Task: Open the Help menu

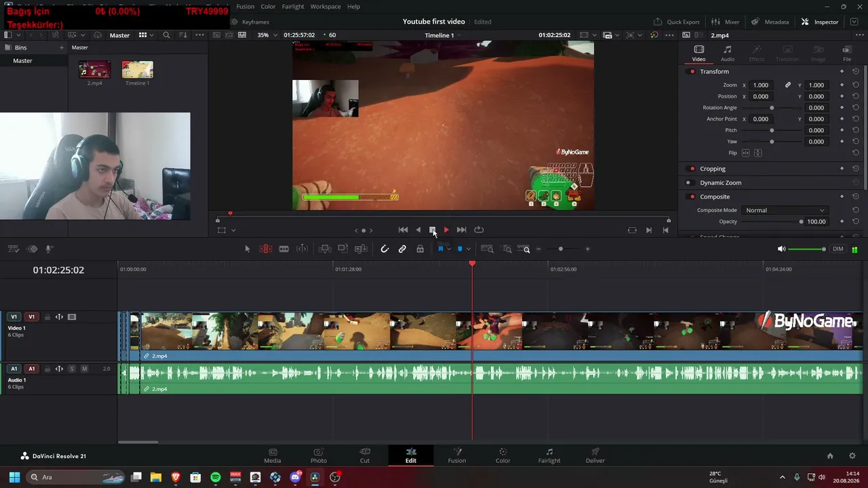Action: [x=354, y=7]
